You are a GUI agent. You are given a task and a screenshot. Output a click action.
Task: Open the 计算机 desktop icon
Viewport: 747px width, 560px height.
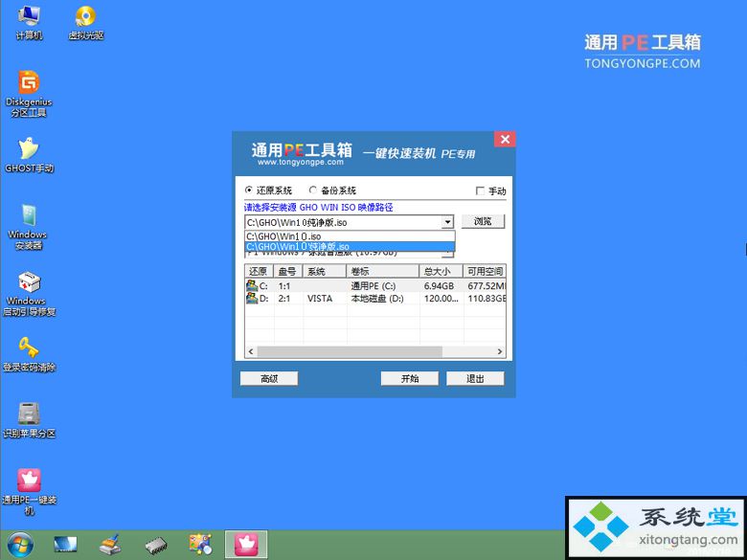[x=29, y=22]
